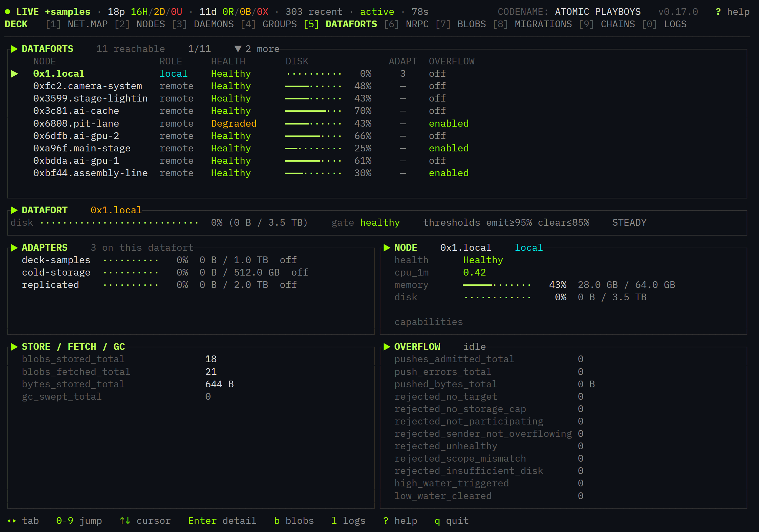Screen dimensions: 759x532
Task: Click the DATAFORT disk usage bar
Action: pyautogui.click(x=119, y=222)
